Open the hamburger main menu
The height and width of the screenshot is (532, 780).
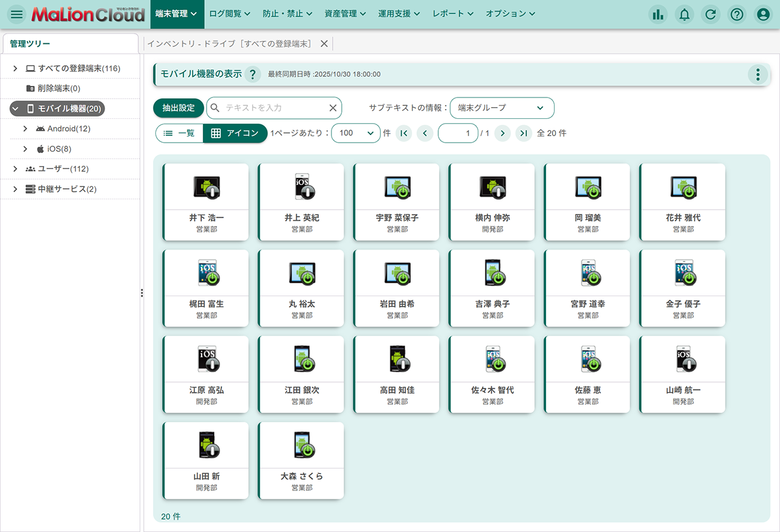(16, 14)
